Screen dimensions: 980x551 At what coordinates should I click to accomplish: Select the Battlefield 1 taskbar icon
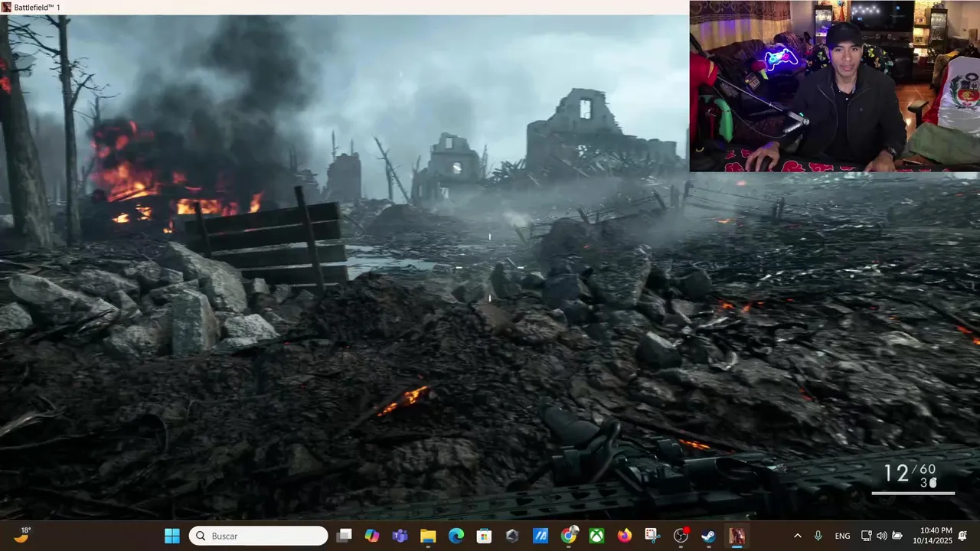pyautogui.click(x=737, y=536)
